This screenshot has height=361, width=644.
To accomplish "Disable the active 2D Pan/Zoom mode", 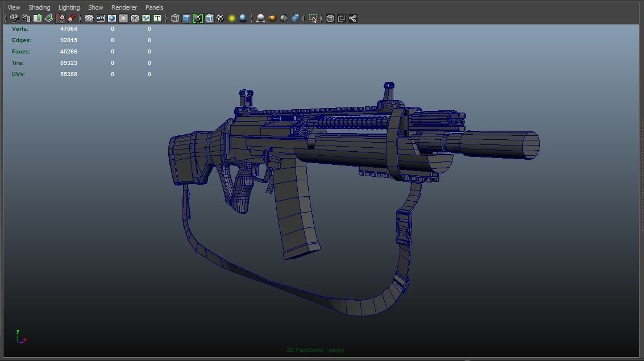I will click(x=60, y=18).
